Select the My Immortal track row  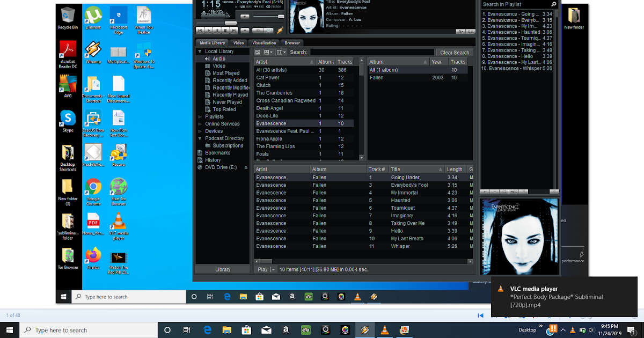click(x=363, y=193)
